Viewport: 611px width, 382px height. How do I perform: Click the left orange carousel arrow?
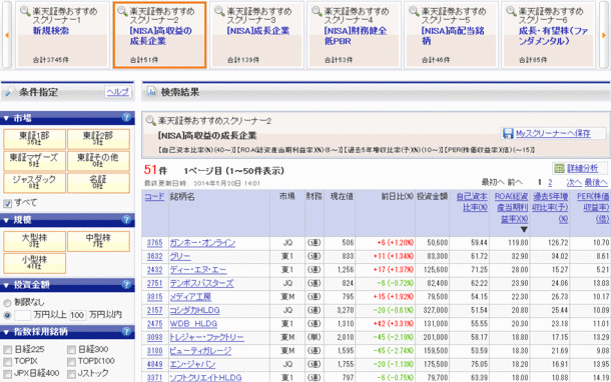click(x=7, y=35)
